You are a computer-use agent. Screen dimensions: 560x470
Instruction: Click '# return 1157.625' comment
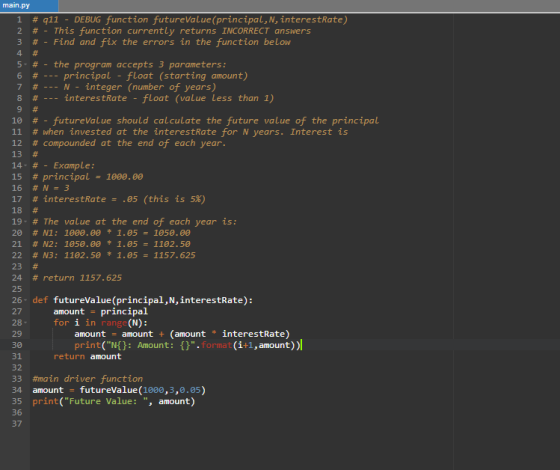point(77,278)
